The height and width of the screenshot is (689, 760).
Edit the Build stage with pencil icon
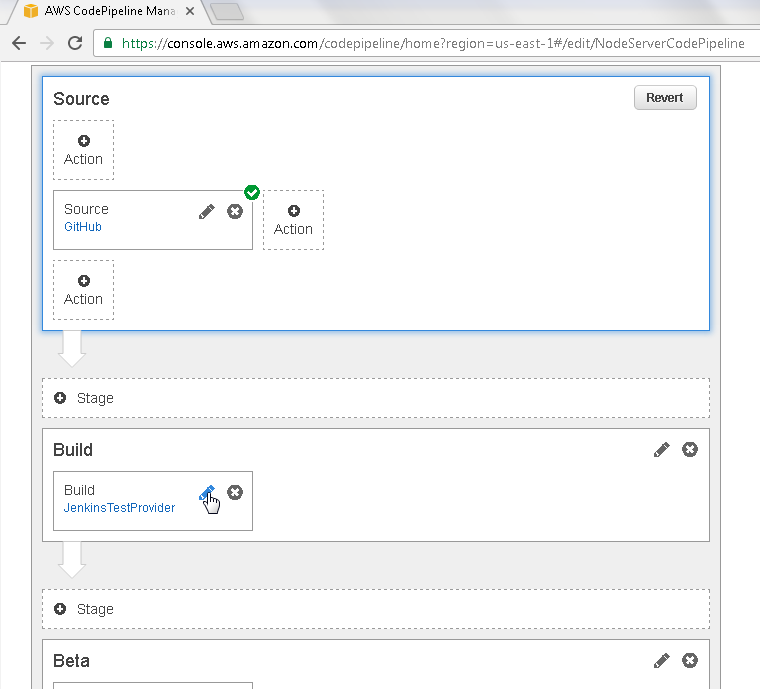click(662, 450)
